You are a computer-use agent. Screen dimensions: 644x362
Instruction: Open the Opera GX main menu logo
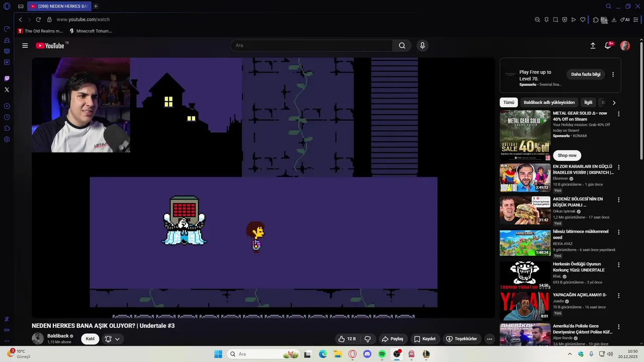[x=7, y=7]
